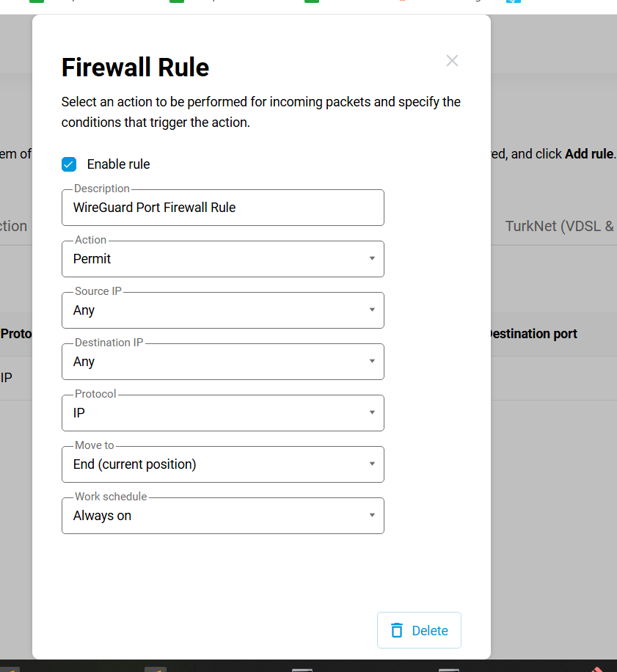Open the Destination IP dropdown
The width and height of the screenshot is (617, 672).
click(x=223, y=362)
